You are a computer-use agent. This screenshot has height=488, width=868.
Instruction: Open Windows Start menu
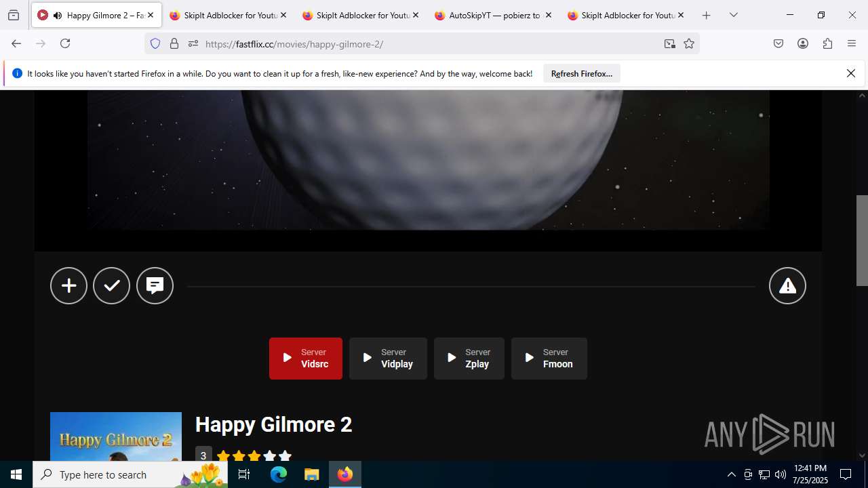click(x=16, y=474)
